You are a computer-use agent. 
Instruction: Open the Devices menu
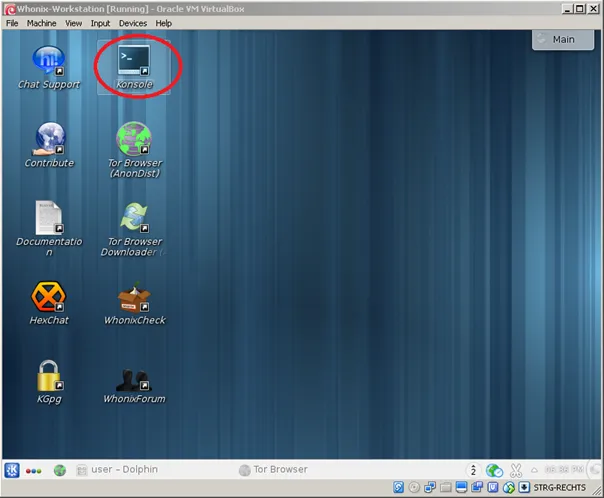pos(133,23)
